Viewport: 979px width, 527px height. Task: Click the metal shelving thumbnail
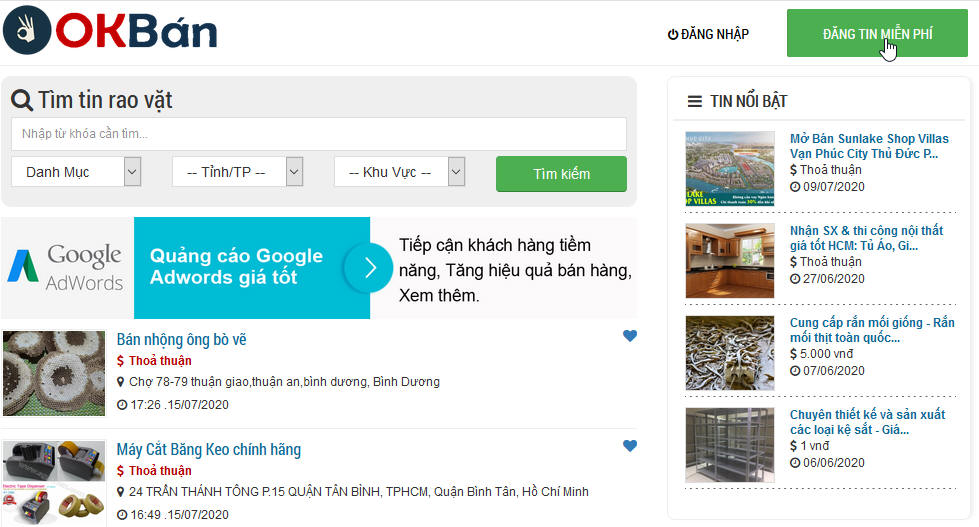coord(729,445)
